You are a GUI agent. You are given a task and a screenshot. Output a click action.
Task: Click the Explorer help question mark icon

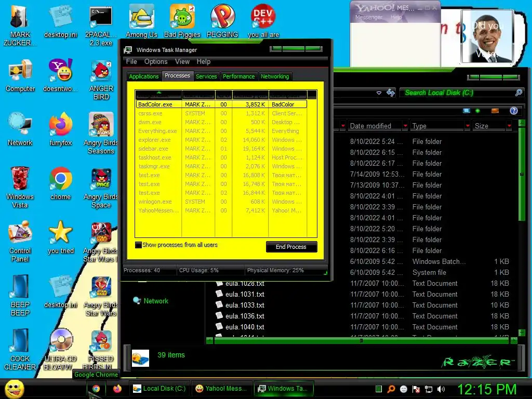click(514, 111)
